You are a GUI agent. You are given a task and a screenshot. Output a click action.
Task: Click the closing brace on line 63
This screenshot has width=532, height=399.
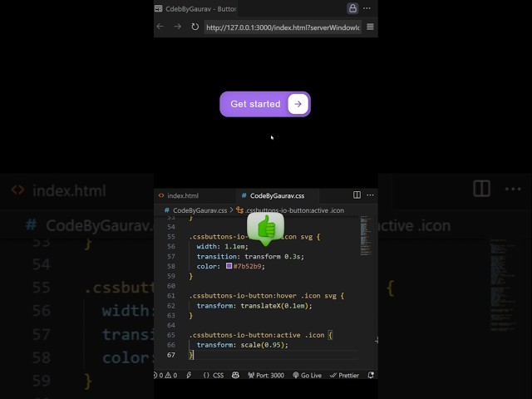pyautogui.click(x=190, y=315)
